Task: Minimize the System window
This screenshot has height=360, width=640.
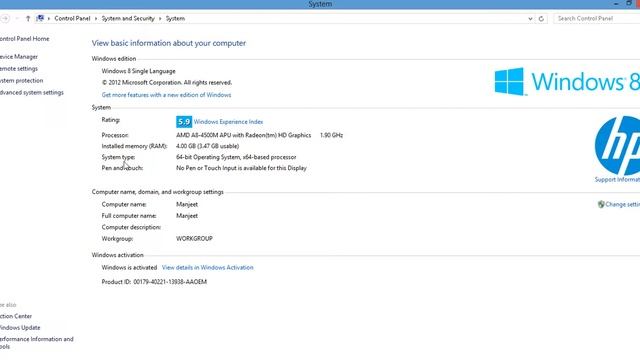Action: click(x=616, y=4)
